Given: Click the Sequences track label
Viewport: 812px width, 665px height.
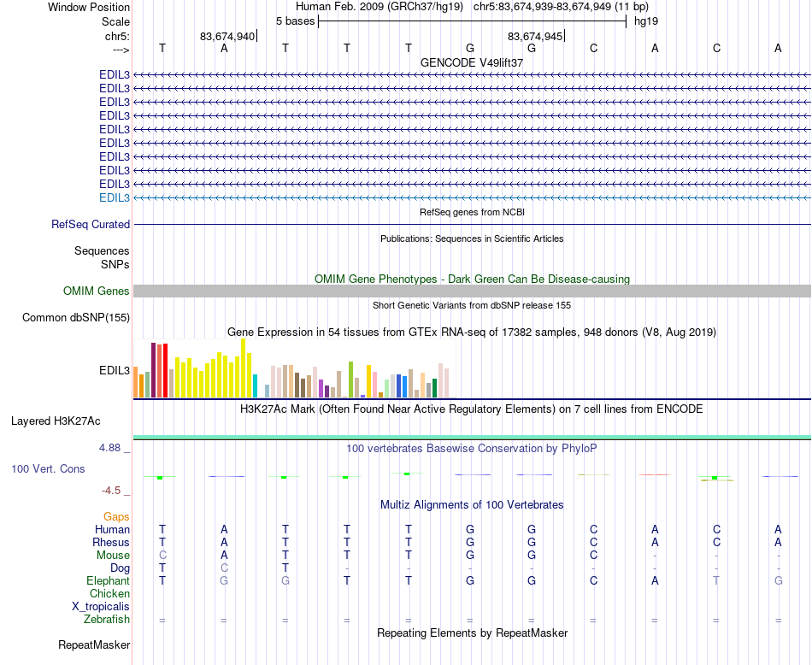Looking at the screenshot, I should pyautogui.click(x=102, y=250).
